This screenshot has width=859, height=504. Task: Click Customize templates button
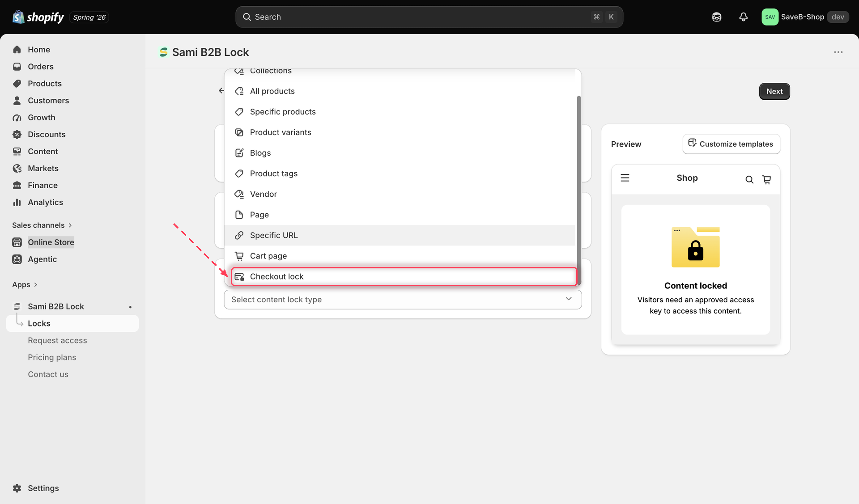click(731, 144)
